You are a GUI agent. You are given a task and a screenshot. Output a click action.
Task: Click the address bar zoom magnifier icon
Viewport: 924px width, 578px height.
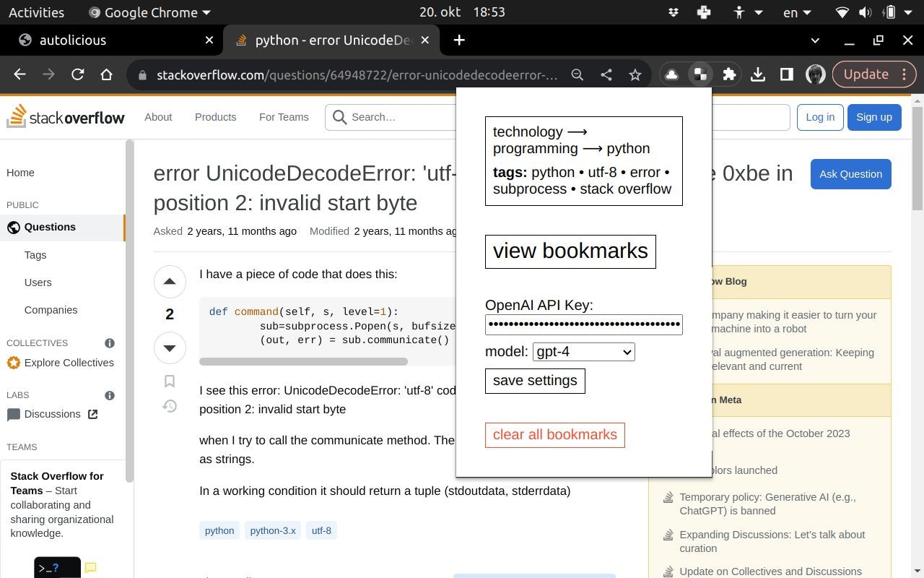coord(577,74)
